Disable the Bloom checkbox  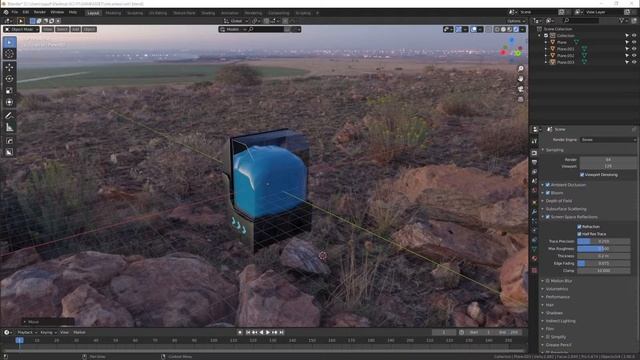point(548,193)
